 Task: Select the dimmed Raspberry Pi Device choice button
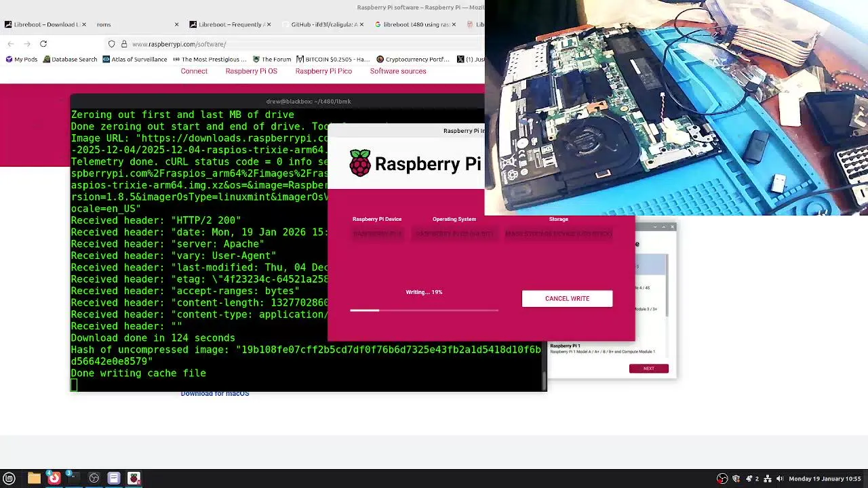click(377, 233)
